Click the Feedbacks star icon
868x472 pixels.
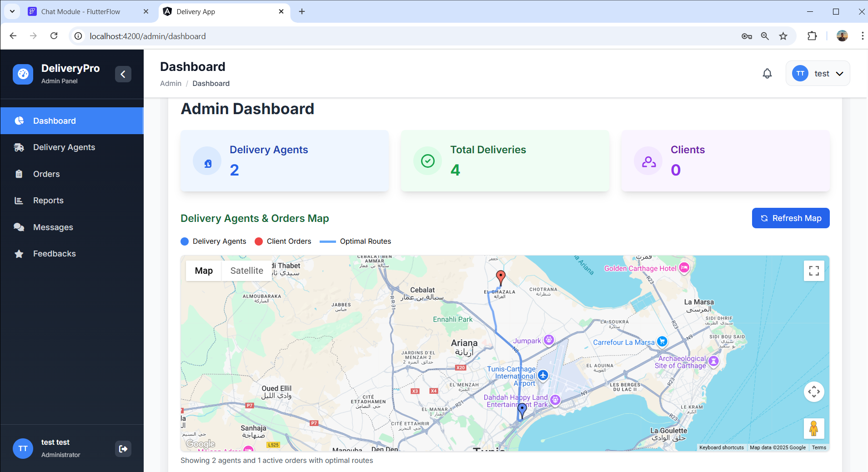pos(19,254)
